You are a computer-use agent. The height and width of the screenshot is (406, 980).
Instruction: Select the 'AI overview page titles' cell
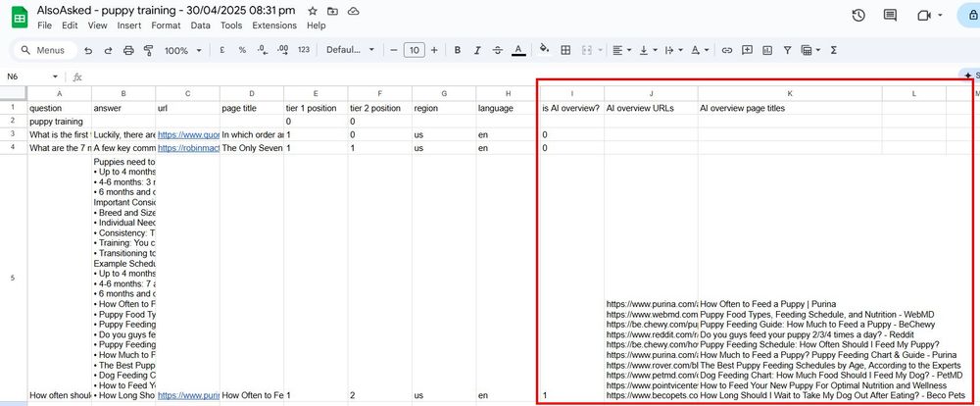click(x=790, y=108)
